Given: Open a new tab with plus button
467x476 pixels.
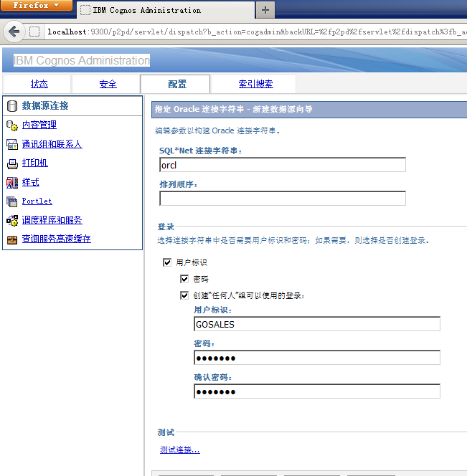Looking at the screenshot, I should coord(265,10).
